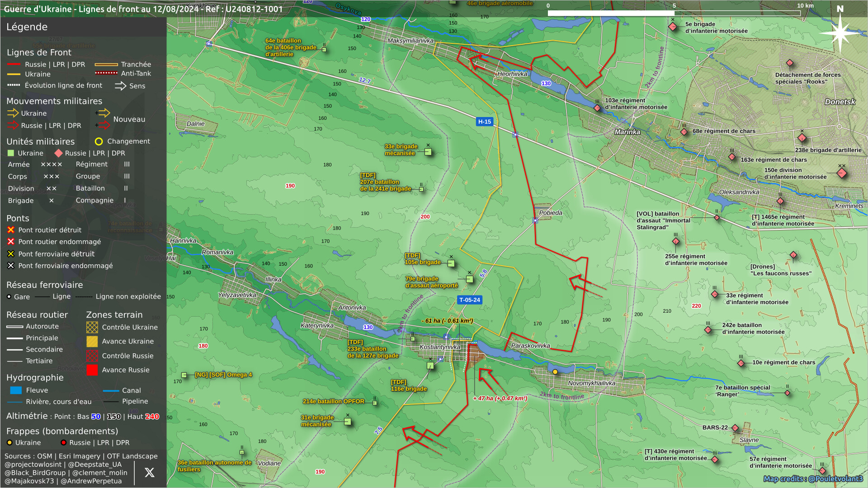Click the yellow Avance Ukraine legend swatch
This screenshot has width=868, height=488.
[x=92, y=342]
